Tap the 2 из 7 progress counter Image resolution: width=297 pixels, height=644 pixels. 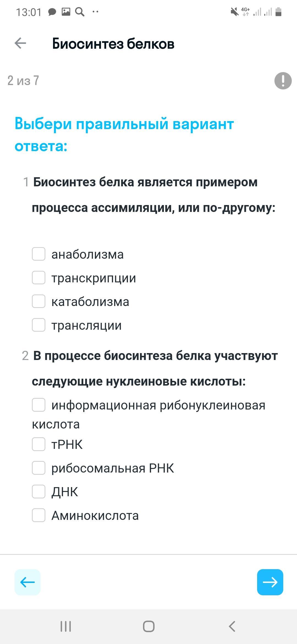[23, 81]
